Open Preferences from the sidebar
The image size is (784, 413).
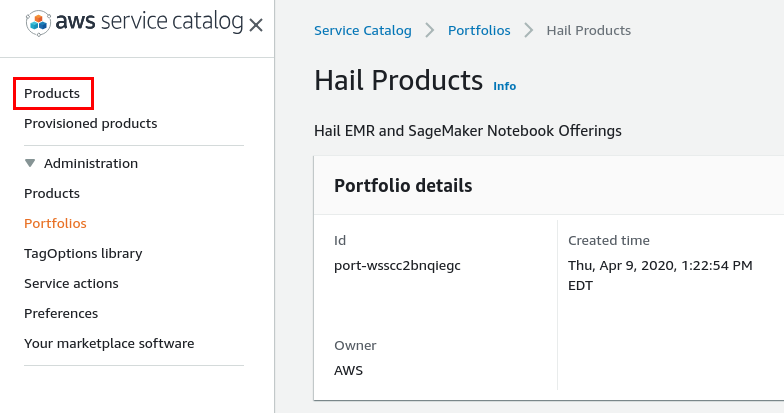61,313
